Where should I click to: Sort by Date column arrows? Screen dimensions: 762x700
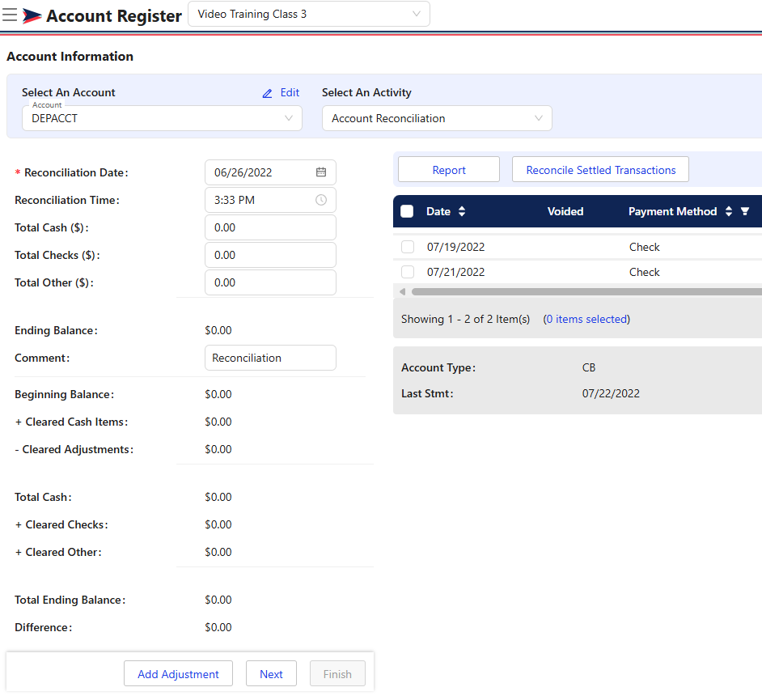tap(462, 211)
